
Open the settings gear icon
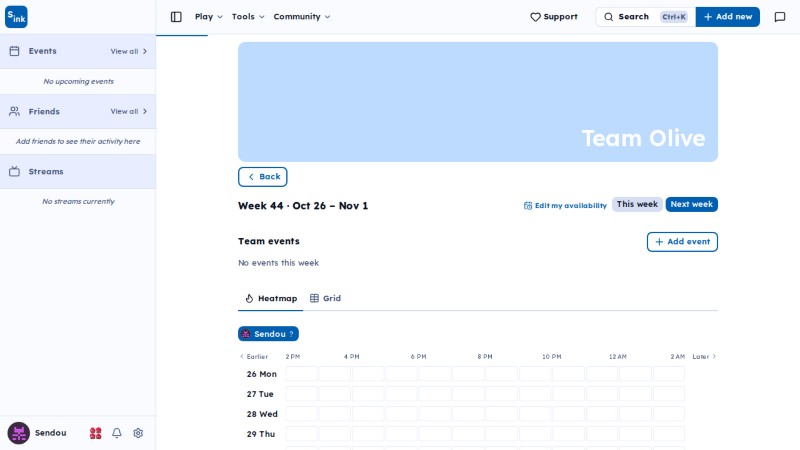138,433
